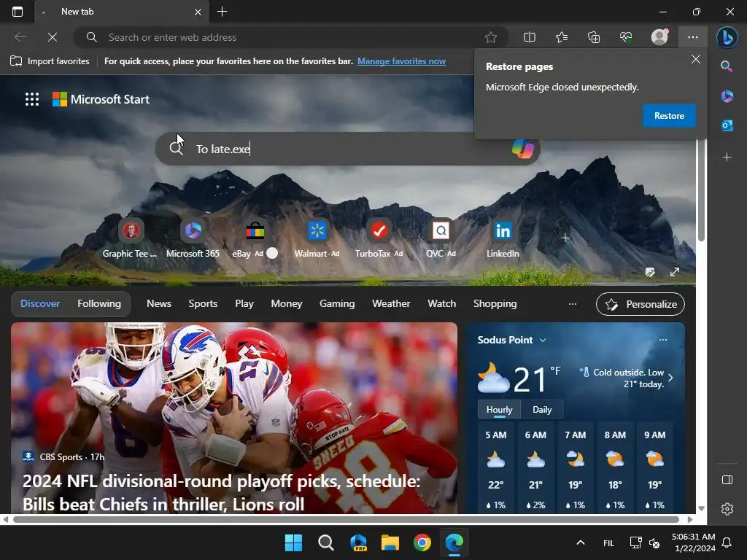The height and width of the screenshot is (560, 747).
Task: Open the Watch tab
Action: pyautogui.click(x=441, y=304)
